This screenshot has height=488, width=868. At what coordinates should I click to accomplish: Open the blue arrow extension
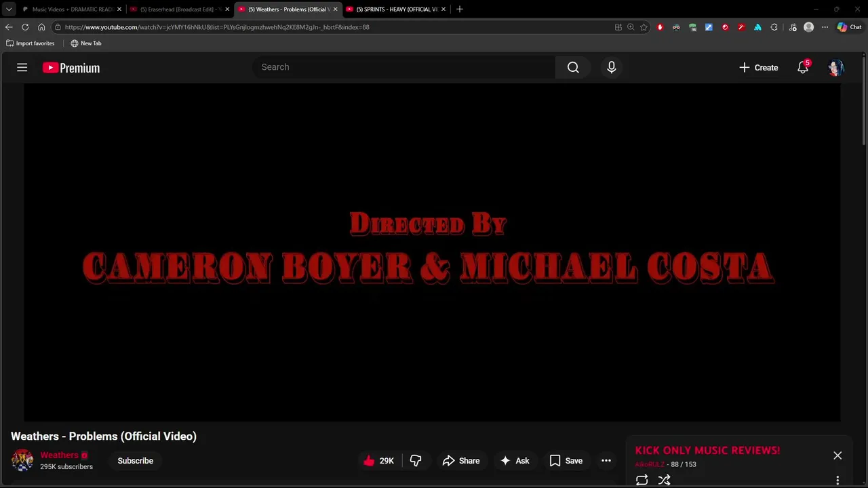709,27
